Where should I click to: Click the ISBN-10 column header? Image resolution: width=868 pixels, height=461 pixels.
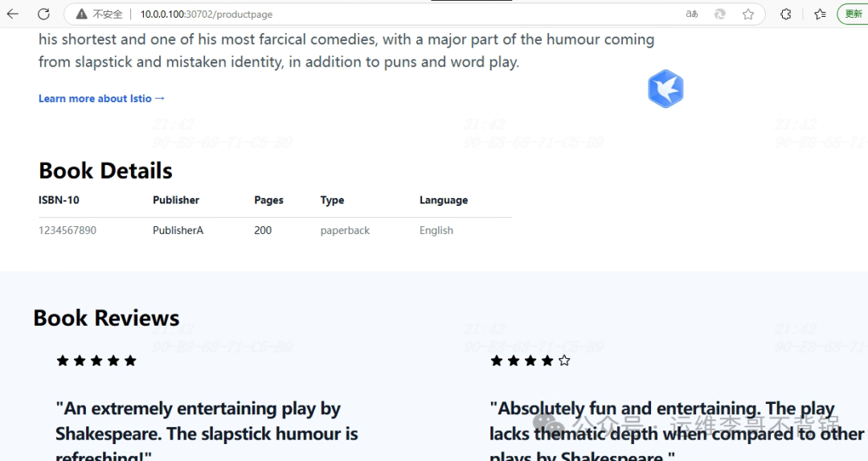click(x=59, y=200)
